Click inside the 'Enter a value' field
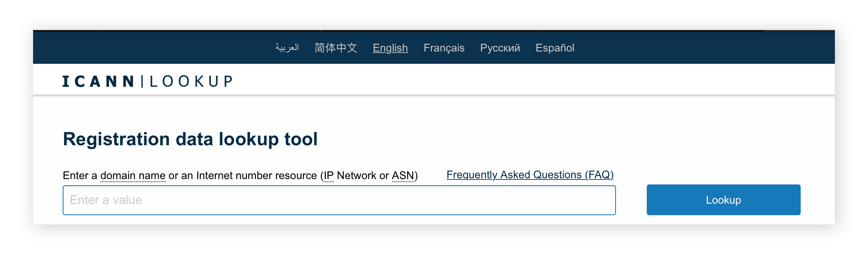Screen dimensions: 868x254 tap(339, 199)
